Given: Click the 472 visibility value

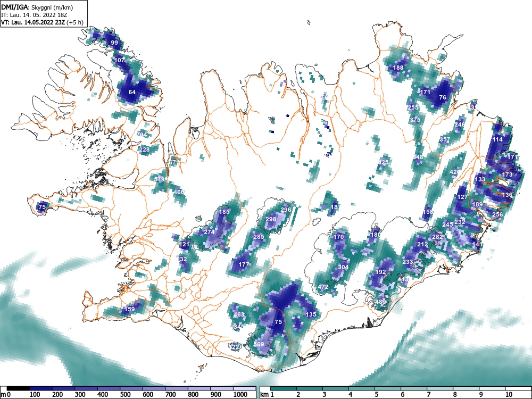Looking at the screenshot, I should coord(323,287).
